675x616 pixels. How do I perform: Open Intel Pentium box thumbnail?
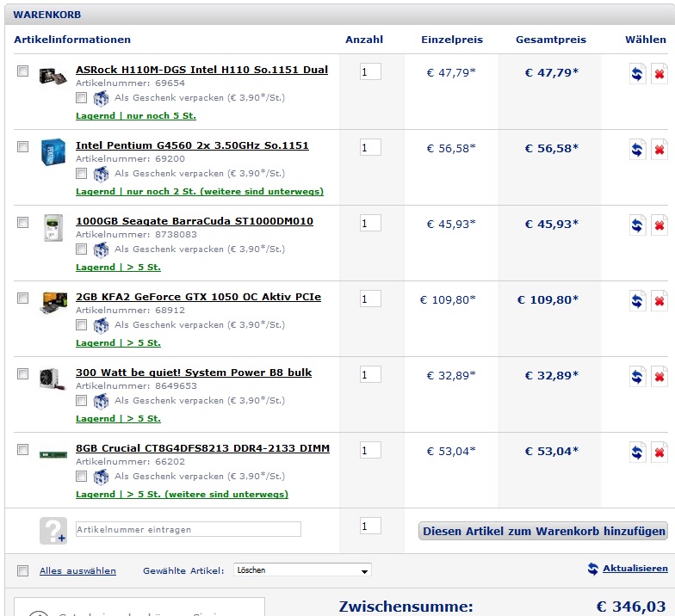pos(53,151)
